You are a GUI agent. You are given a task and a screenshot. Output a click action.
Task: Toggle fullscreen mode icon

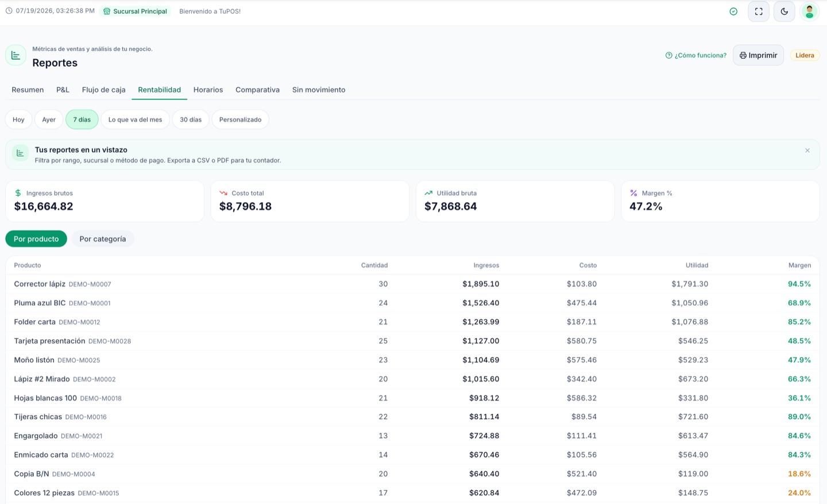[x=759, y=11]
